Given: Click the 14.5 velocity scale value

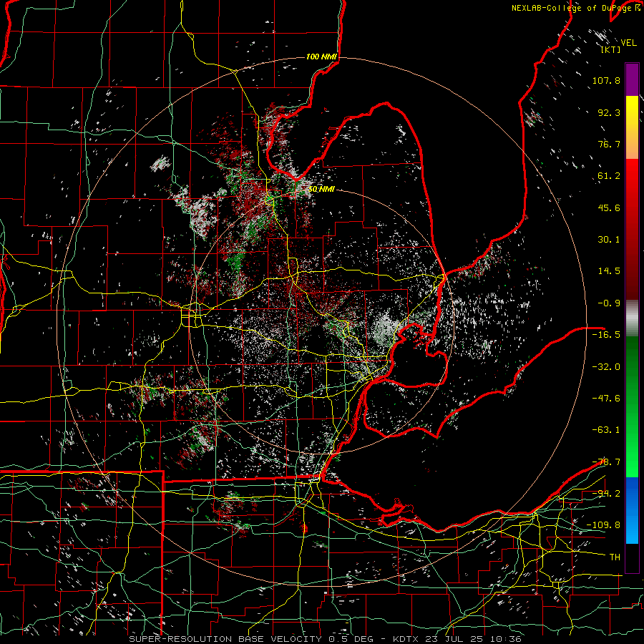Looking at the screenshot, I should (x=609, y=271).
